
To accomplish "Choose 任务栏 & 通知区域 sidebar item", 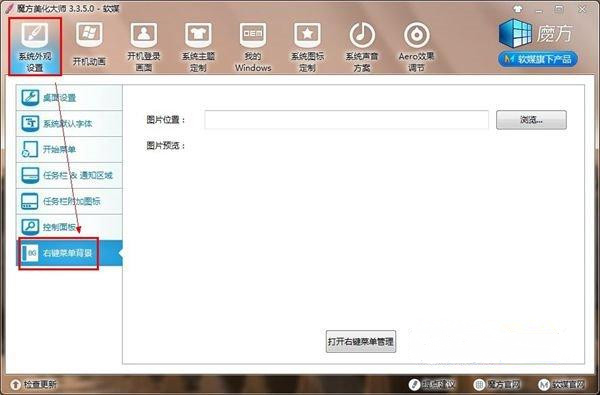I will coord(69,175).
